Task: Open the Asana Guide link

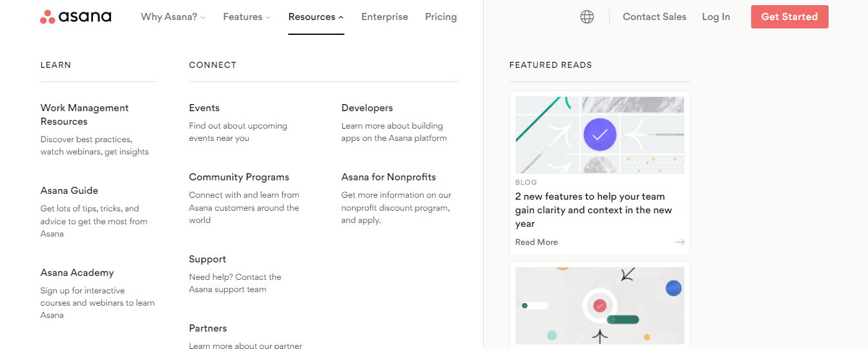Action: coord(69,191)
